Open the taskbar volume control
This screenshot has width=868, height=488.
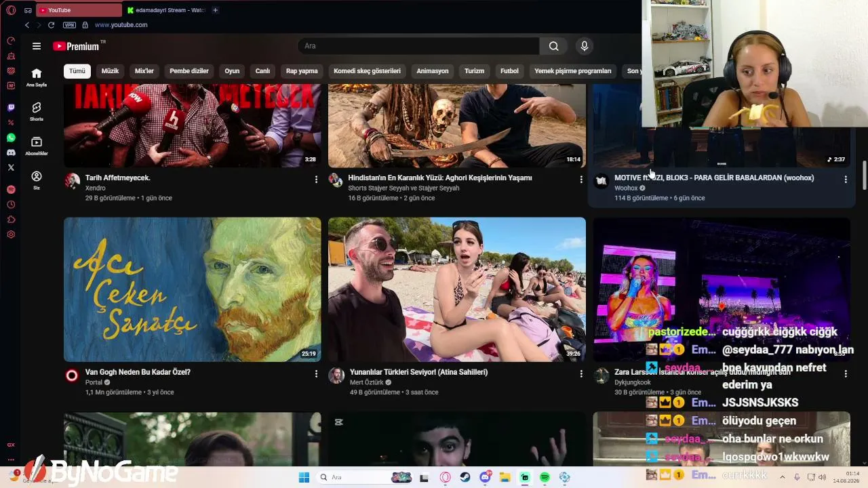click(x=823, y=477)
